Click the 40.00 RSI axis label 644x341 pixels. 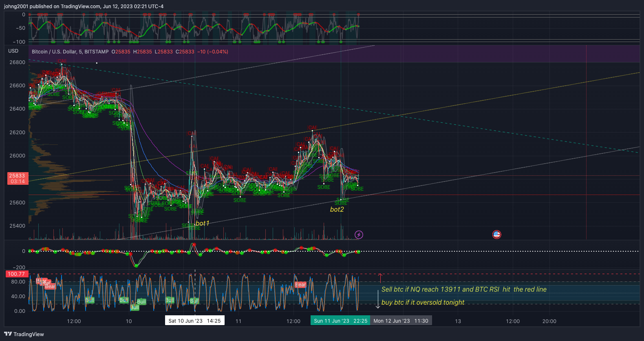coord(18,297)
